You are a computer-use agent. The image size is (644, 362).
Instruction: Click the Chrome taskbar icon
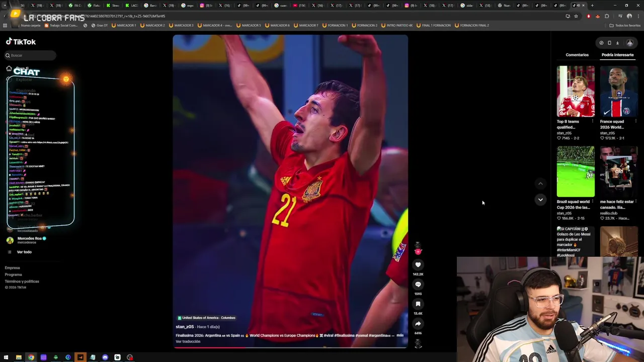pyautogui.click(x=31, y=357)
